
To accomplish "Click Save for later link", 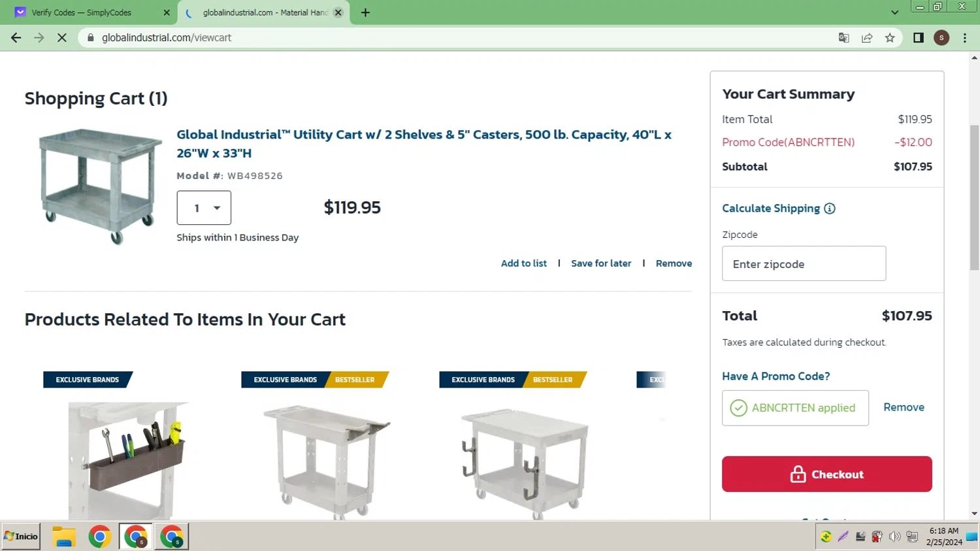I will pyautogui.click(x=601, y=263).
